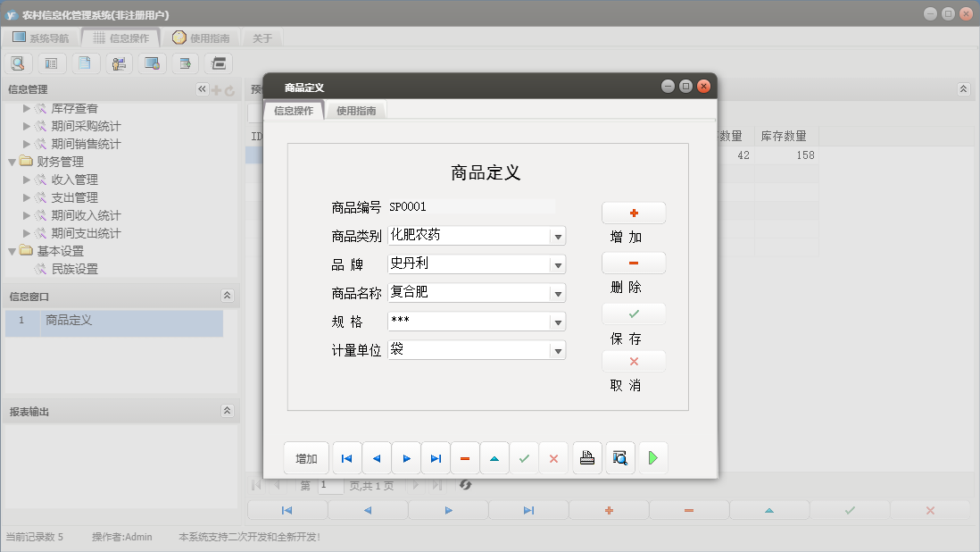Image resolution: width=980 pixels, height=552 pixels.
Task: Select 民族设置 in the navigation tree
Action: [x=74, y=269]
